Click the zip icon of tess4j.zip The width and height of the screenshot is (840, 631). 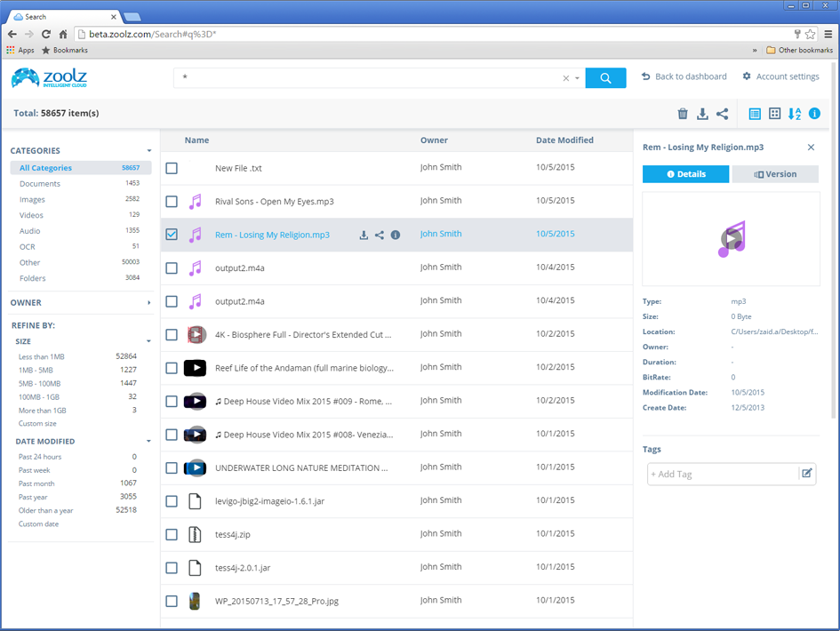tap(195, 535)
